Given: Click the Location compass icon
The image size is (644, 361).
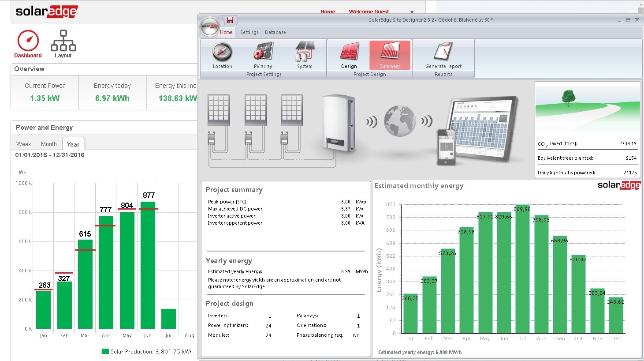Looking at the screenshot, I should tap(222, 52).
